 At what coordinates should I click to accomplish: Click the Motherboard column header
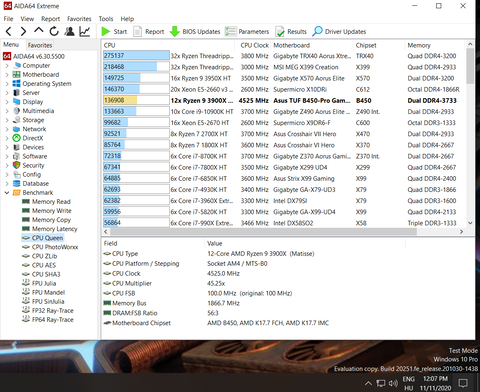pyautogui.click(x=312, y=45)
